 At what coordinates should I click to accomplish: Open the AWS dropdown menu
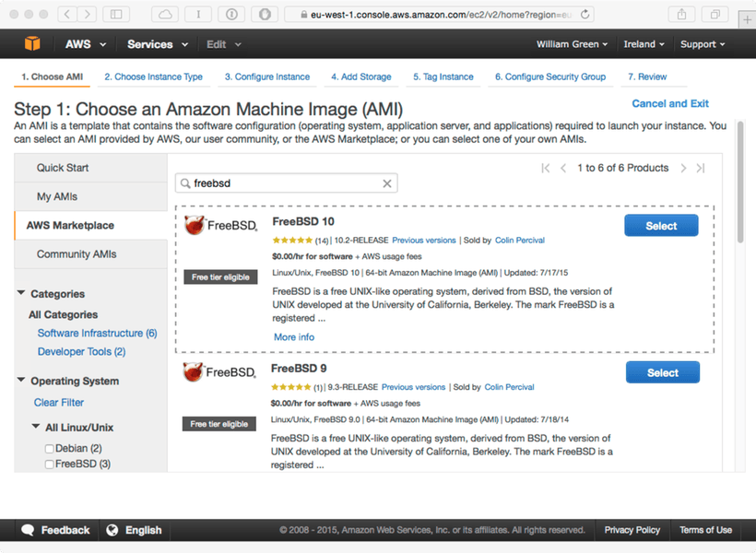(86, 44)
